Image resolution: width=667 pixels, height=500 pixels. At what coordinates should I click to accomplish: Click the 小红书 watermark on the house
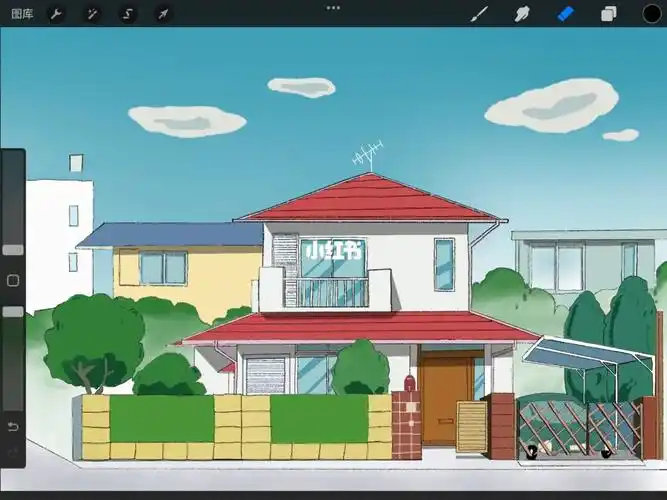pos(334,250)
